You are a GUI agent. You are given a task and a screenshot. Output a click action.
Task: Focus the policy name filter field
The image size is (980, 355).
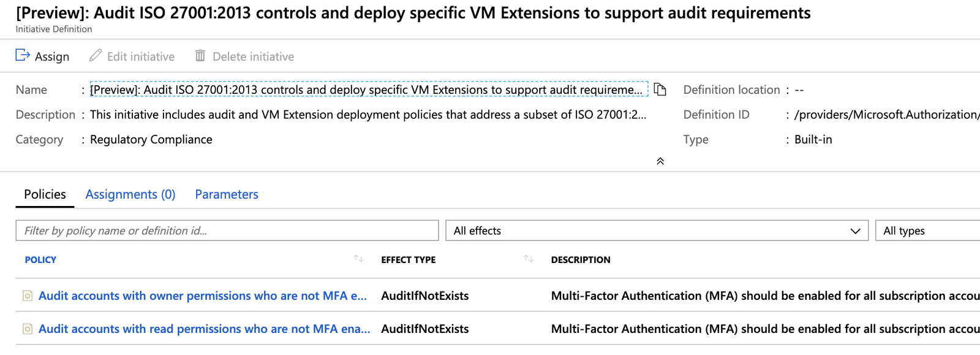227,231
